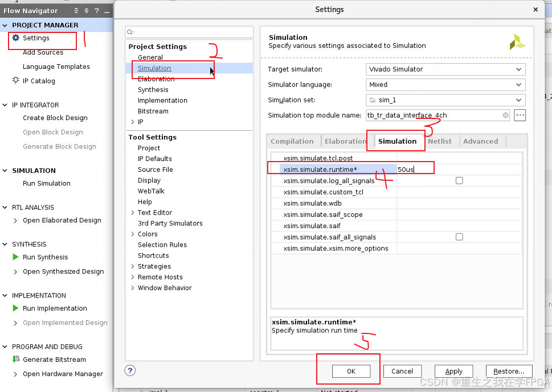The height and width of the screenshot is (392, 552).
Task: Collapse the IMPLEMENTATION section
Action: tap(5, 295)
